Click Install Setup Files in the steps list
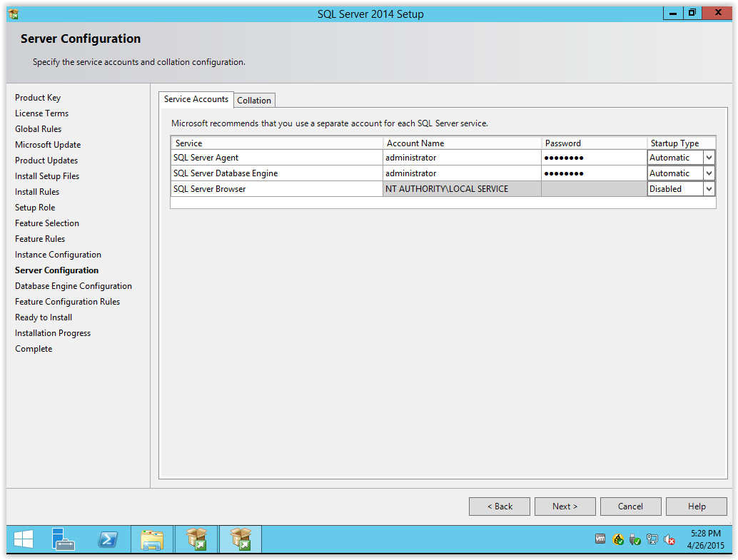 47,176
